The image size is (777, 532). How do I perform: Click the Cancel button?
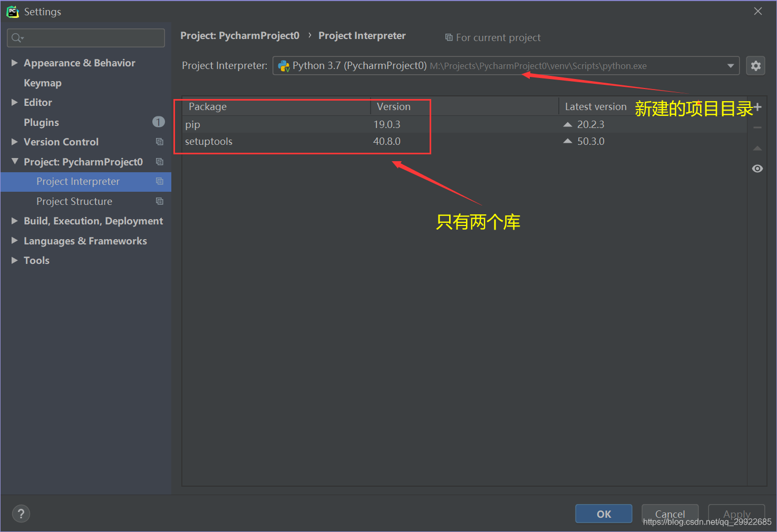(x=670, y=514)
